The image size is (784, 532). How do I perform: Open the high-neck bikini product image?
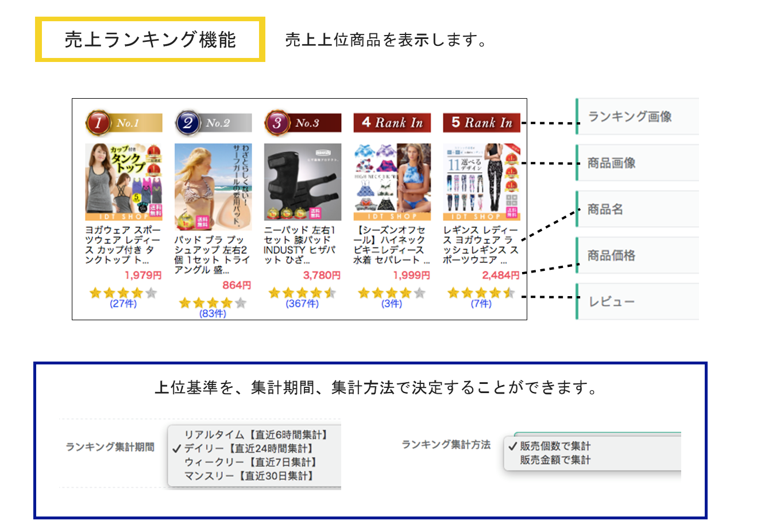(392, 182)
